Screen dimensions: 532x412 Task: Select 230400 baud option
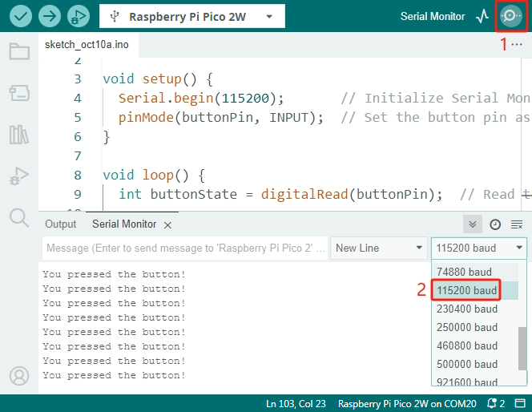(474, 309)
